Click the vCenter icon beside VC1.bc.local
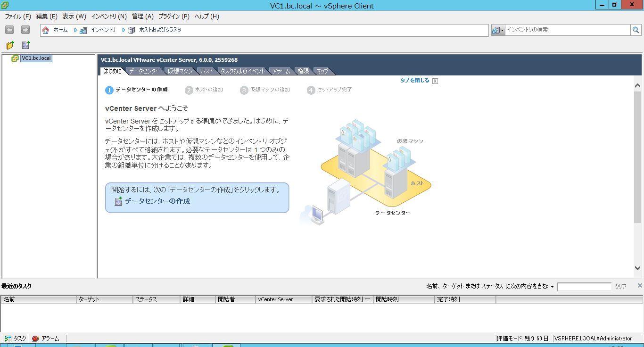This screenshot has width=644, height=347. tap(15, 58)
